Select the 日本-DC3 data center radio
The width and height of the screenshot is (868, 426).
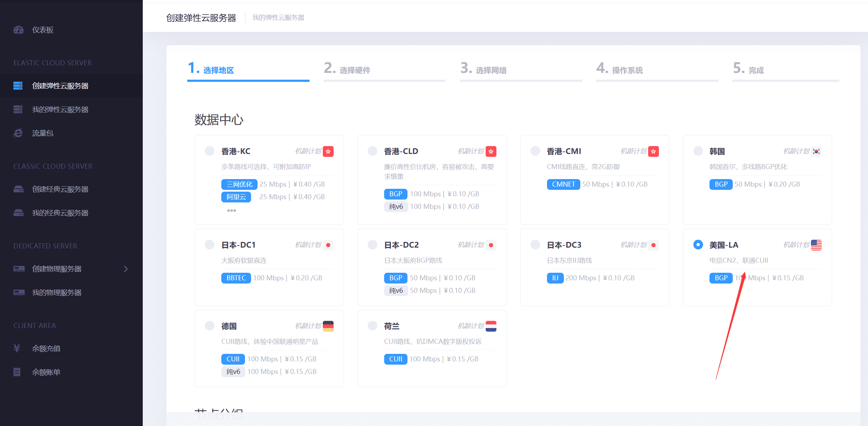535,244
